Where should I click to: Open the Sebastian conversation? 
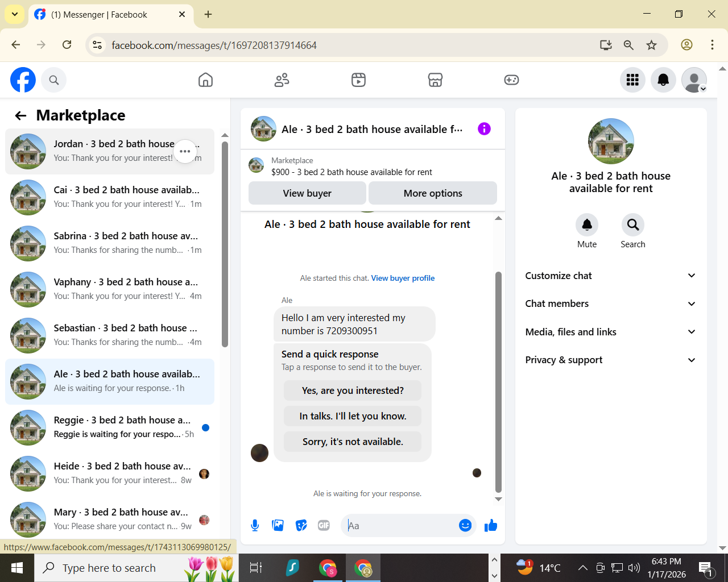[x=109, y=335]
